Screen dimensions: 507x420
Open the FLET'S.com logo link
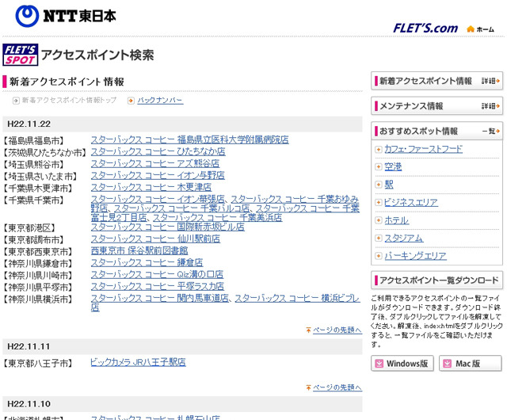(x=425, y=29)
